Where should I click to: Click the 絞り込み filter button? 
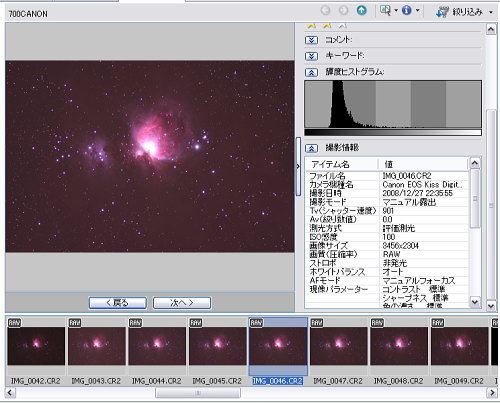(x=459, y=12)
